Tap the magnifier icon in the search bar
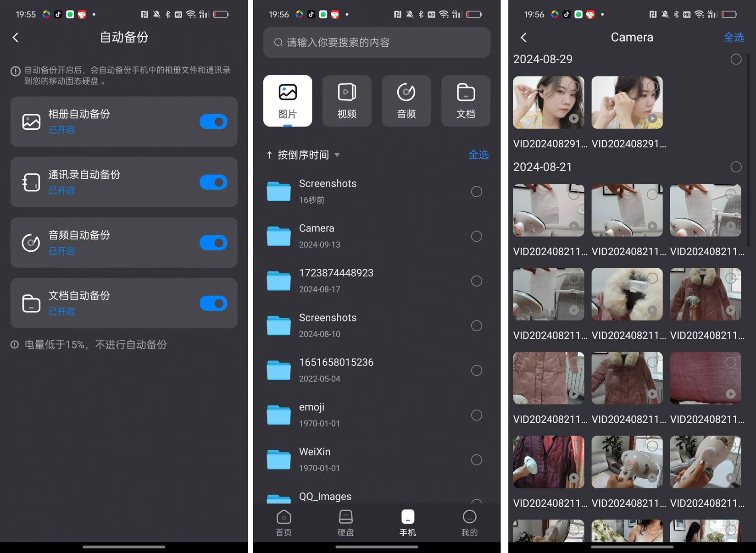Screen dimensions: 756x553 pos(278,42)
